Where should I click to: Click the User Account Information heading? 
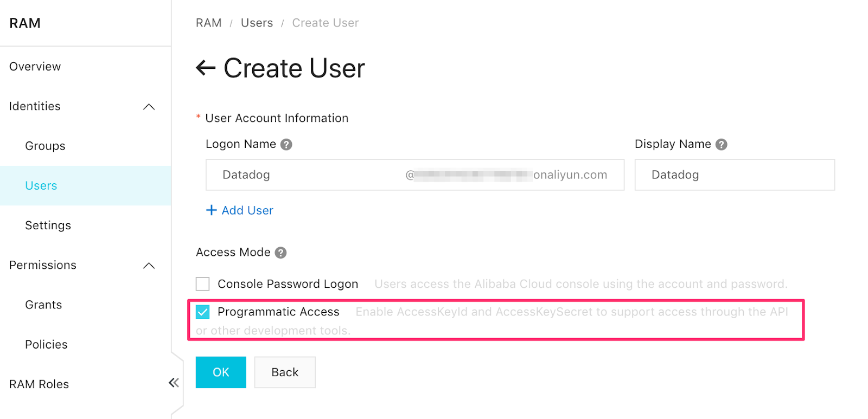[277, 118]
